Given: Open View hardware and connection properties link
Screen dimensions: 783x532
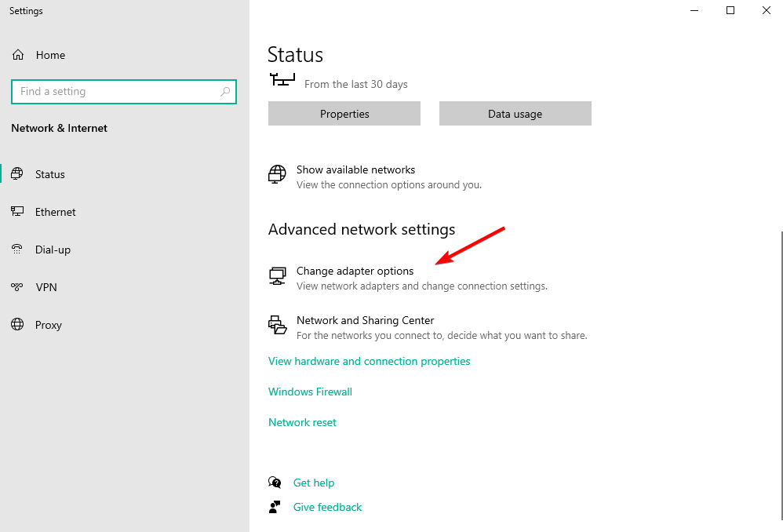Looking at the screenshot, I should coord(369,361).
